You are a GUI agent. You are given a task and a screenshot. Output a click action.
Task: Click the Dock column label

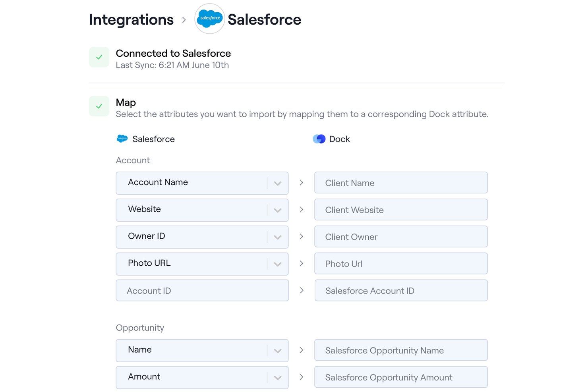(340, 139)
